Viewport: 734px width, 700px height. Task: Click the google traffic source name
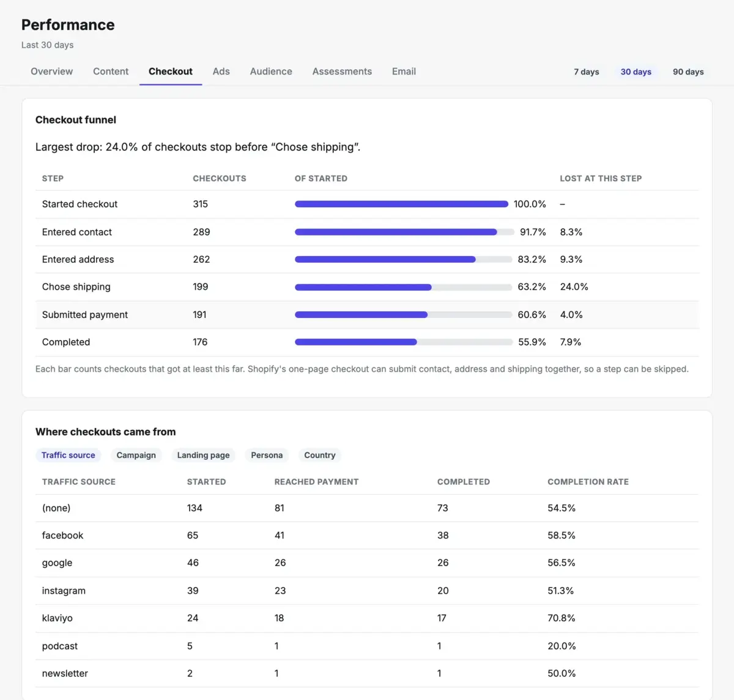coord(57,563)
